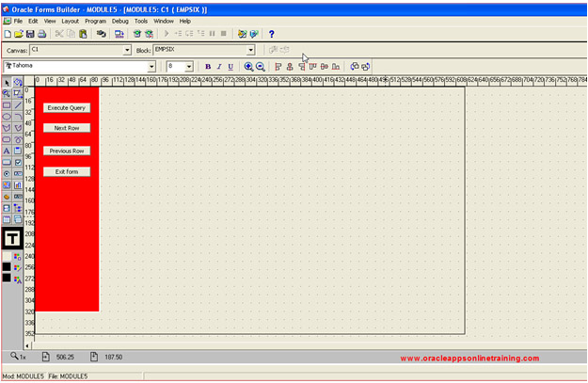Click the font size field showing 8
This screenshot has height=383, width=588.
(x=175, y=67)
